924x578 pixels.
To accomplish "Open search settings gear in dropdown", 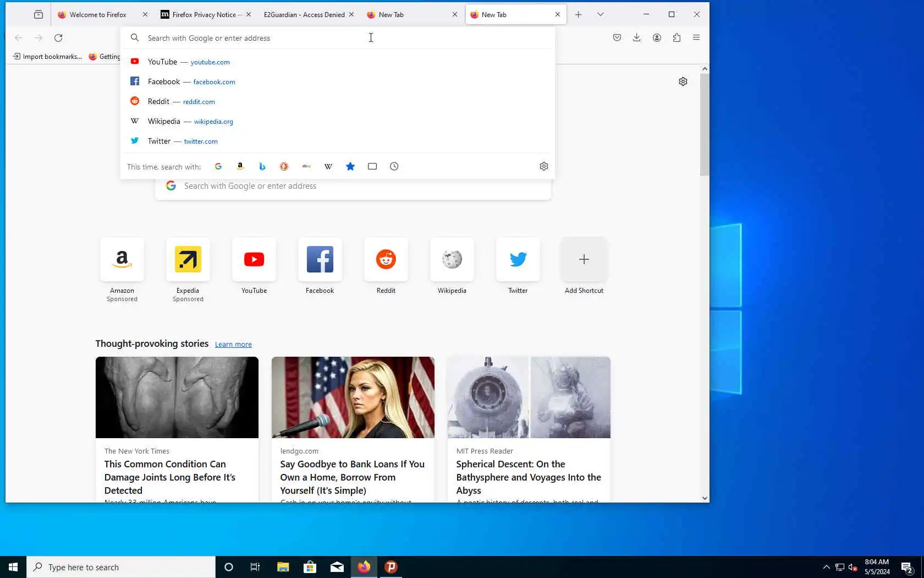I will (x=544, y=166).
